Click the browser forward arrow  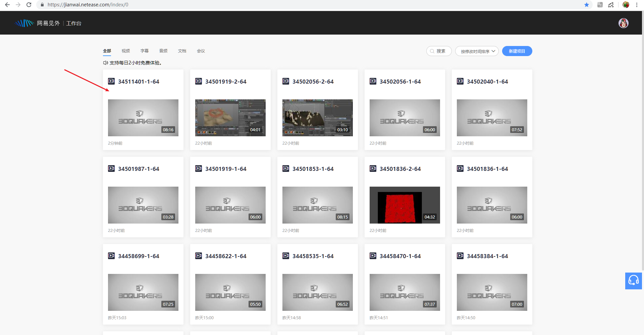point(18,5)
